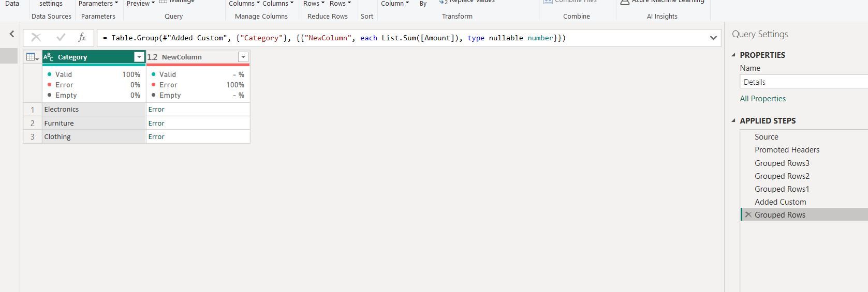
Task: Select the Electronics cell
Action: pos(94,109)
